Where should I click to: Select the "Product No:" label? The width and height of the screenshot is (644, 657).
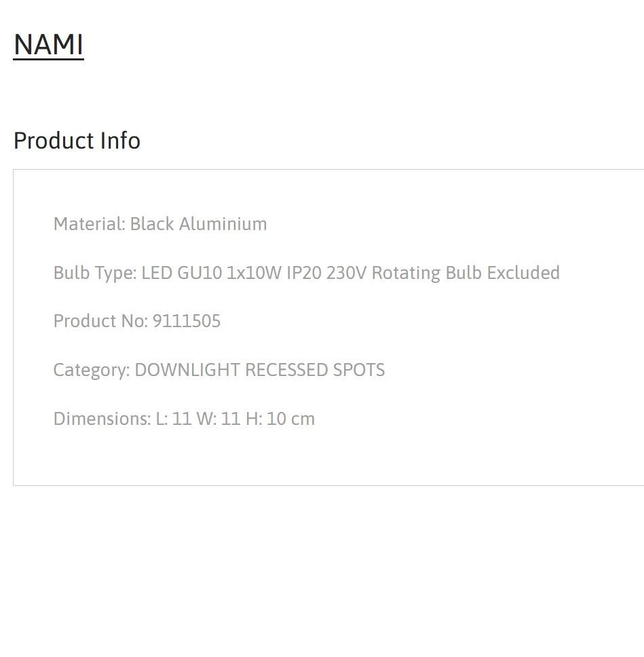[101, 322]
